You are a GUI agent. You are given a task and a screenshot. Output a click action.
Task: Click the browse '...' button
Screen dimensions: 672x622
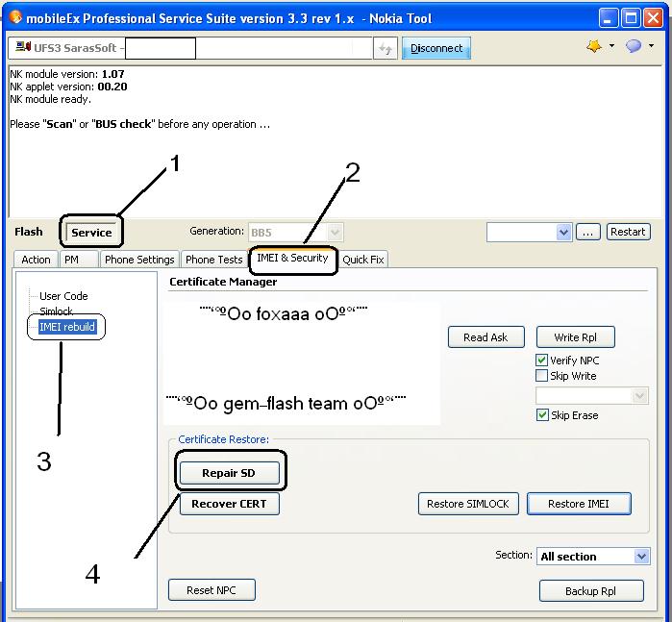(588, 232)
